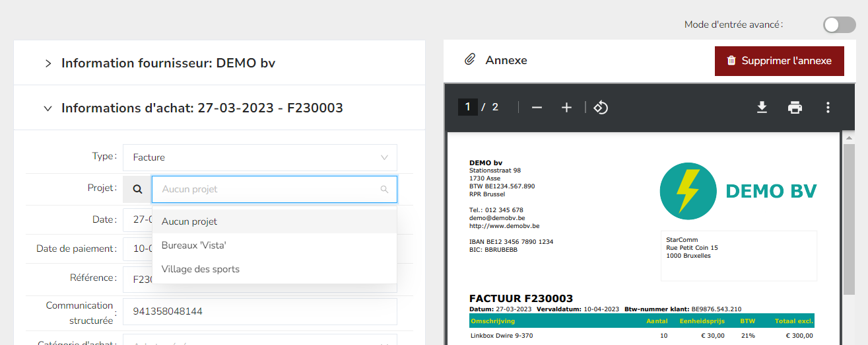Screen dimensions: 868x345
Task: Click the PDF viewer vertical scrollbar
Action: [x=849, y=218]
